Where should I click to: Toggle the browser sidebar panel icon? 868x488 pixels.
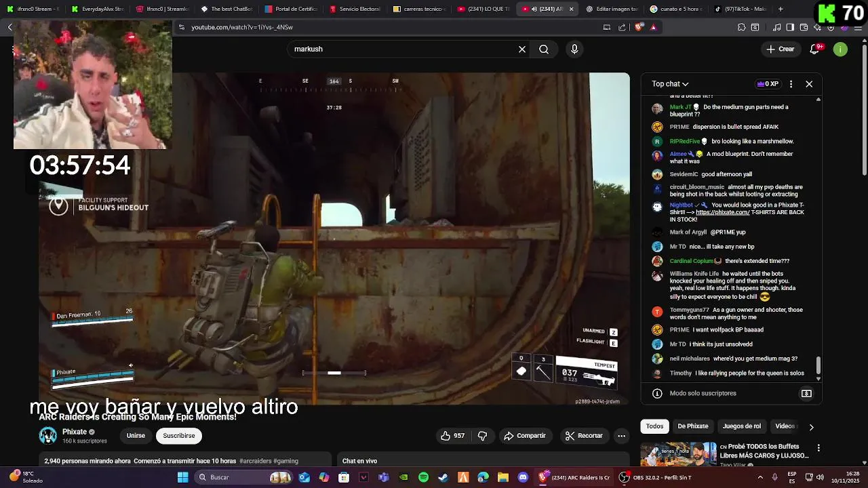790,27
